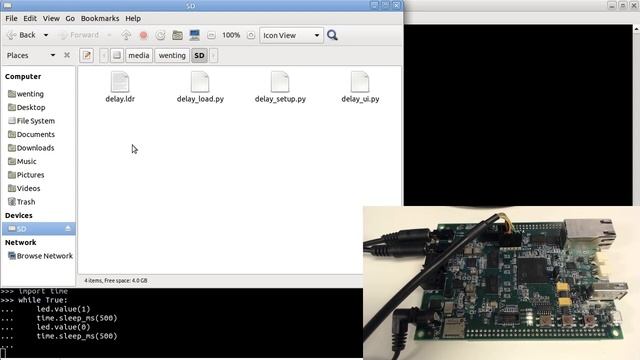Select the delay_setup.py file
Image resolution: width=640 pixels, height=360 pixels.
click(280, 87)
